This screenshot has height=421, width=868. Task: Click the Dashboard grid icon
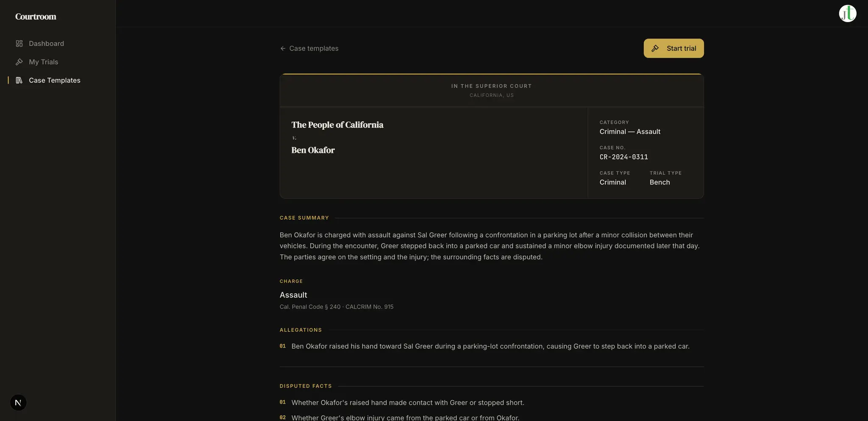point(19,43)
